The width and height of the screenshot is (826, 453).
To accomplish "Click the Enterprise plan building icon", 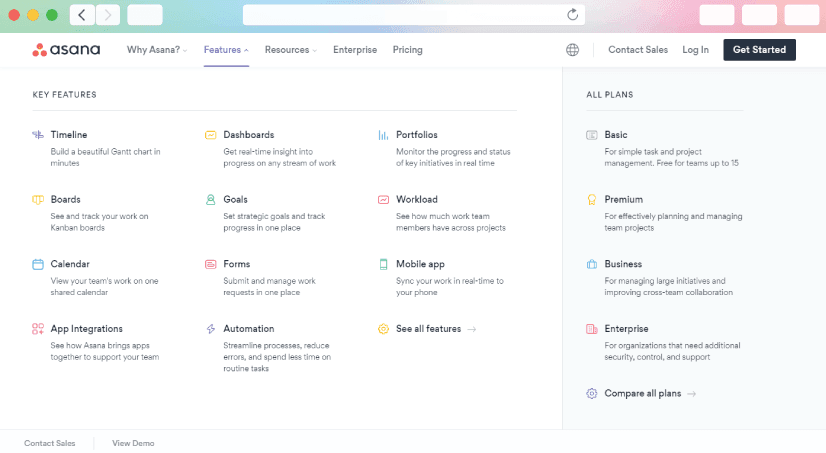I will tap(592, 329).
